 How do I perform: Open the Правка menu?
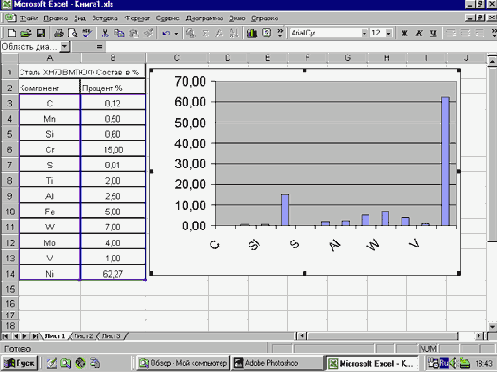click(56, 18)
